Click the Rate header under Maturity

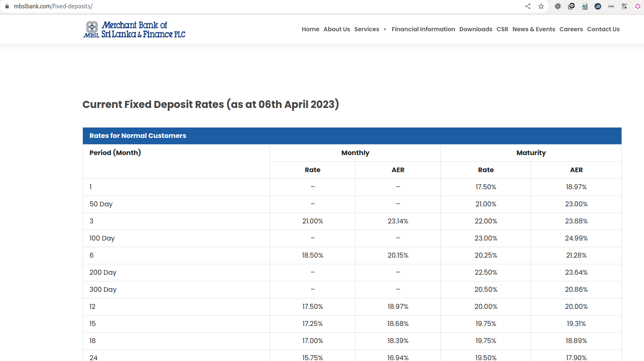coord(486,170)
